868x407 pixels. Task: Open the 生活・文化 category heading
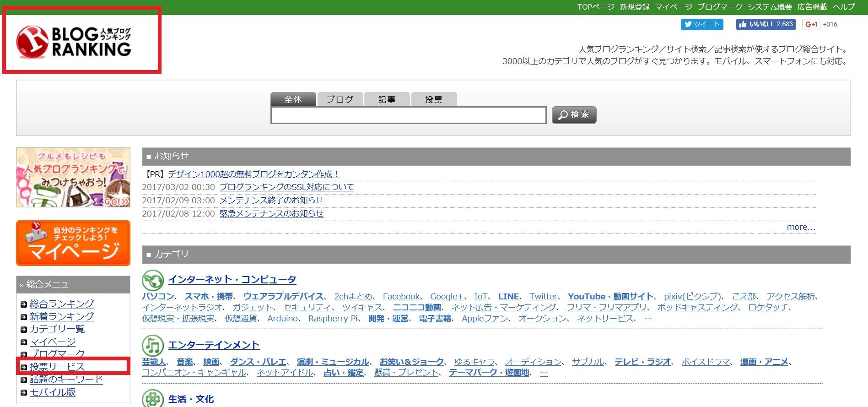point(191,399)
